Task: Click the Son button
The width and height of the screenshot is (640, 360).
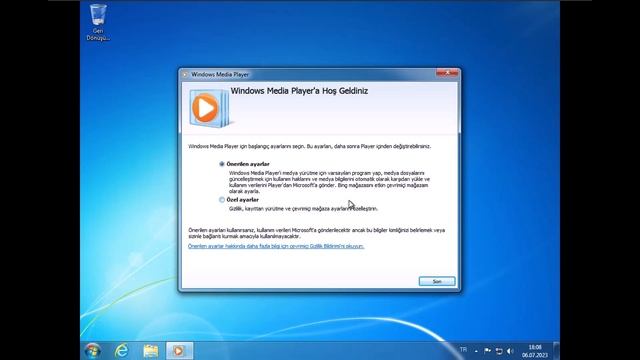Action: click(437, 281)
